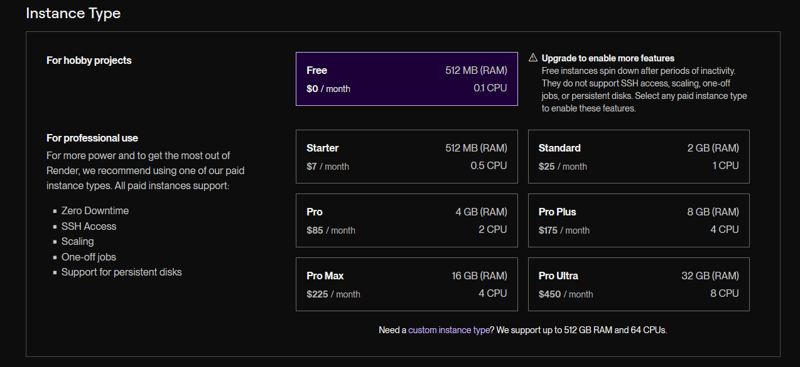The width and height of the screenshot is (800, 367).
Task: Click the warning triangle icon beside Upgrade notice
Action: click(533, 57)
